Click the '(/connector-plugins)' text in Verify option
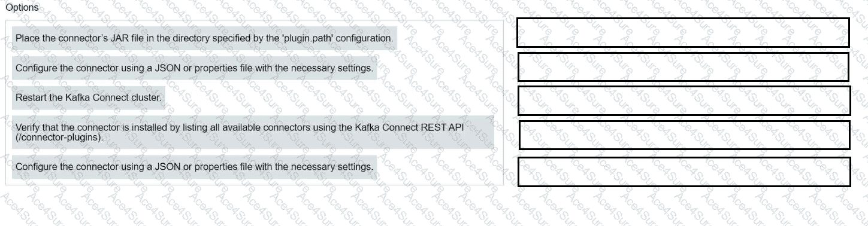The image size is (868, 226). click(59, 137)
